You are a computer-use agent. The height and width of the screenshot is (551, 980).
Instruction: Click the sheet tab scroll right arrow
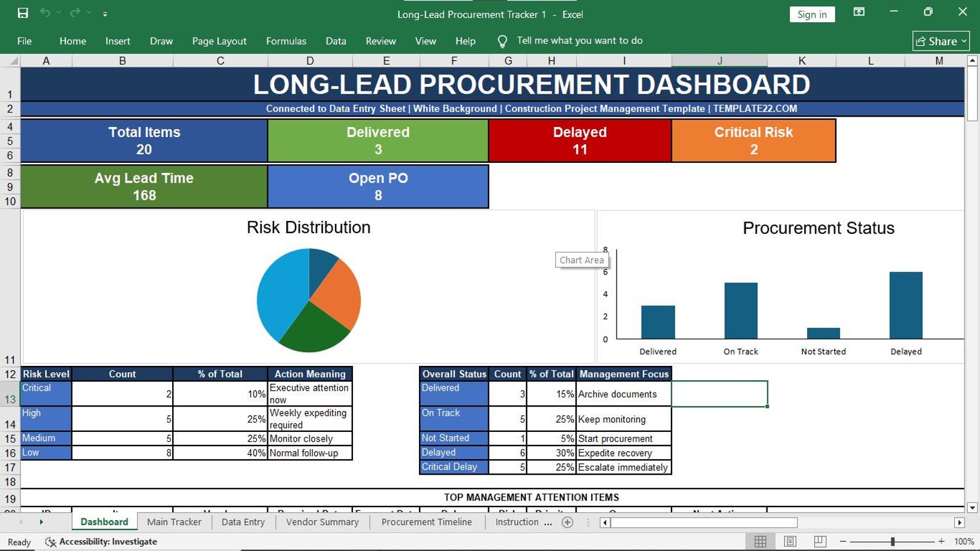point(41,522)
